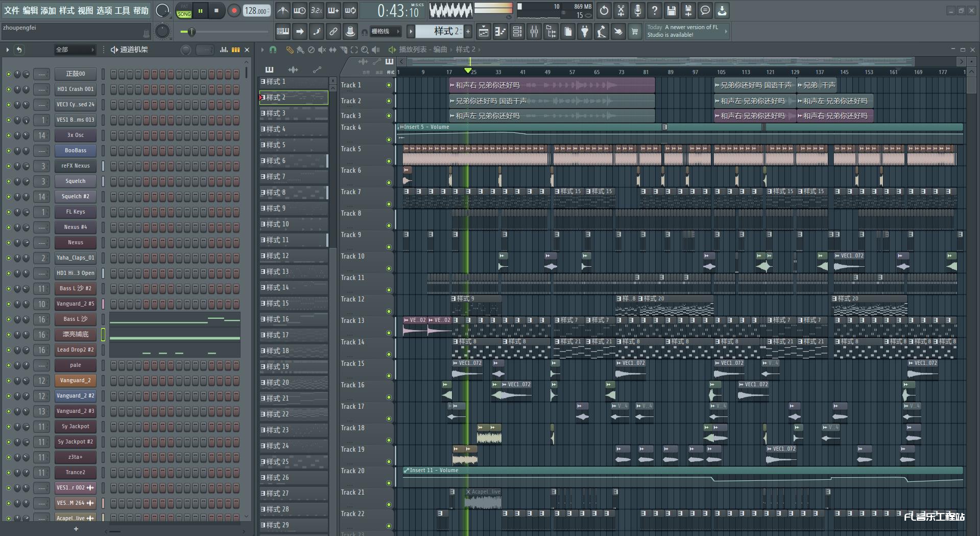Mute Track 1 in playlist
This screenshot has width=980, height=536.
click(x=389, y=85)
